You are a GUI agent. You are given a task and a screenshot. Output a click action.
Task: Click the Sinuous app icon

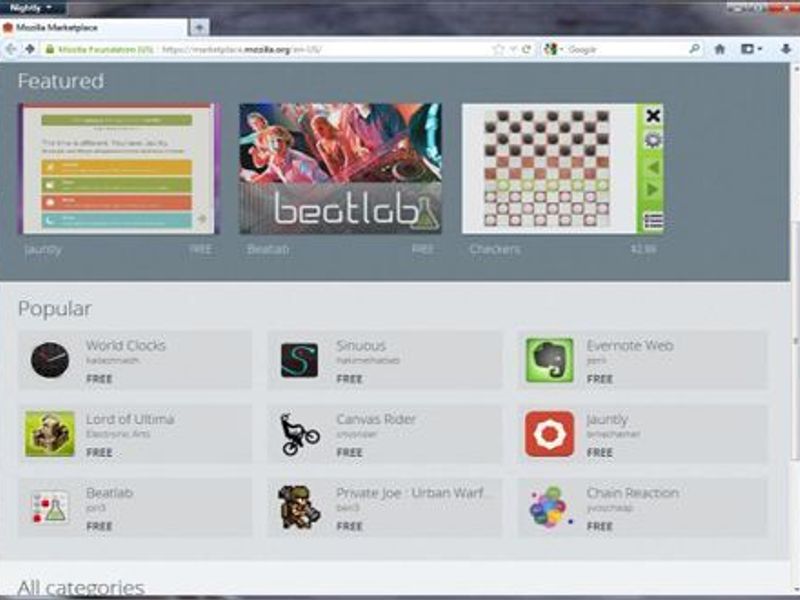point(299,360)
